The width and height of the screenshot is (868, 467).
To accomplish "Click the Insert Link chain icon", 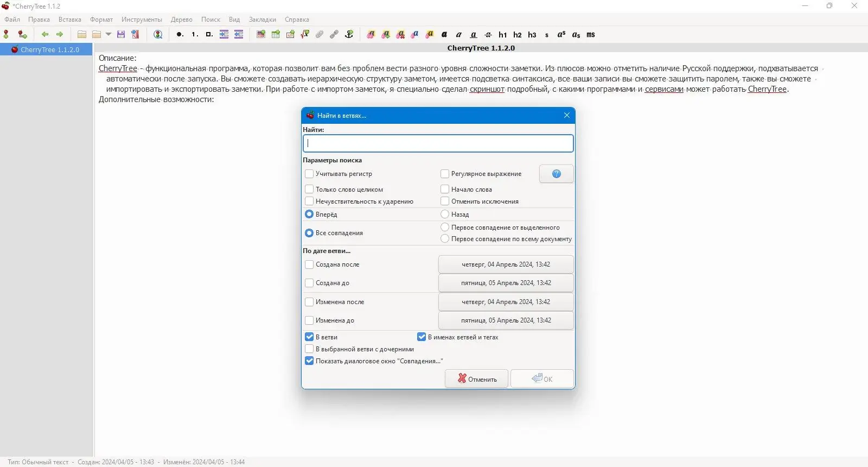I will point(334,34).
